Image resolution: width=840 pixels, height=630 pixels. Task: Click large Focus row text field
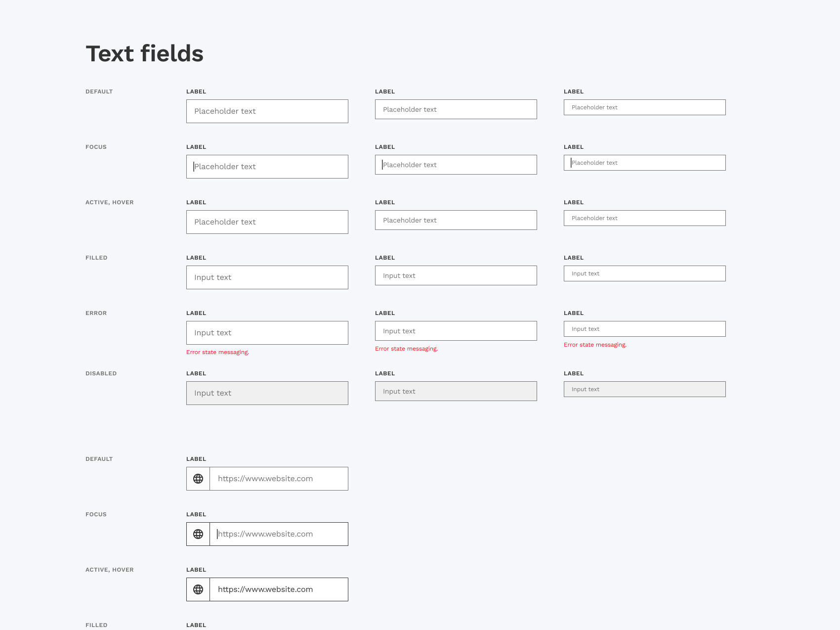(267, 167)
